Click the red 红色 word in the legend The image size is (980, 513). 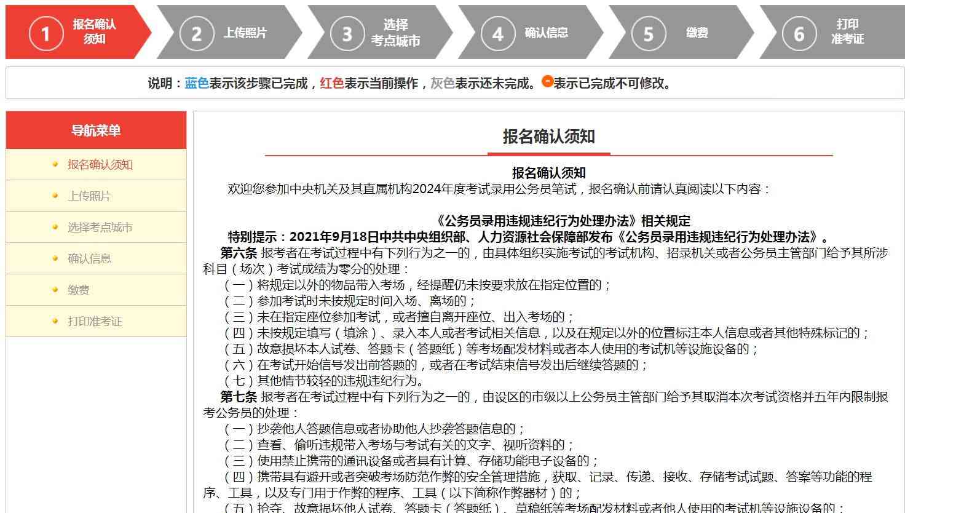[332, 83]
